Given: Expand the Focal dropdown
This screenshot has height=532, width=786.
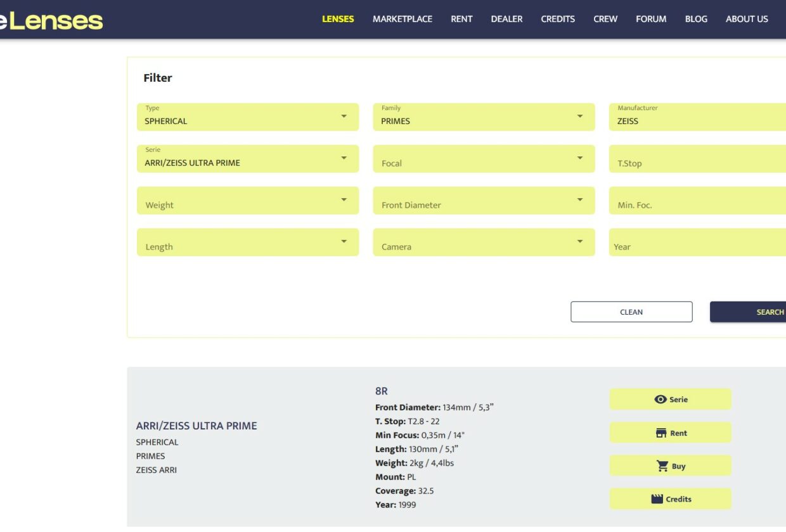Looking at the screenshot, I should click(484, 159).
